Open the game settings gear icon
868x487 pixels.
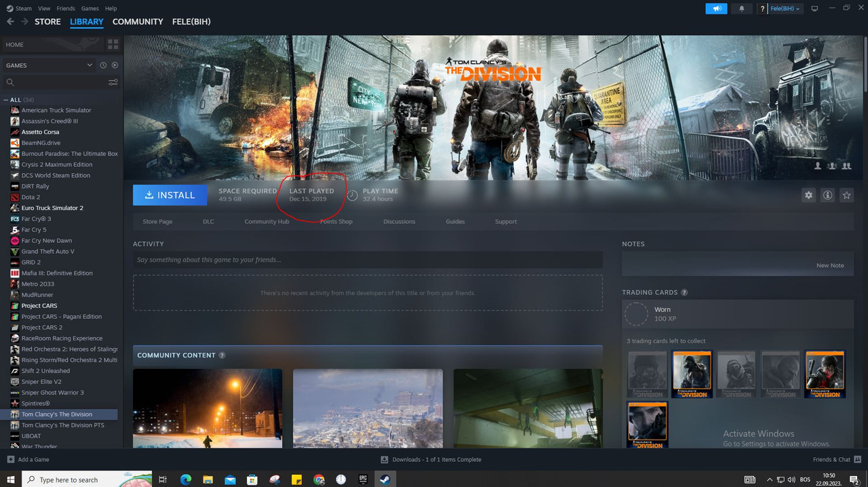808,195
